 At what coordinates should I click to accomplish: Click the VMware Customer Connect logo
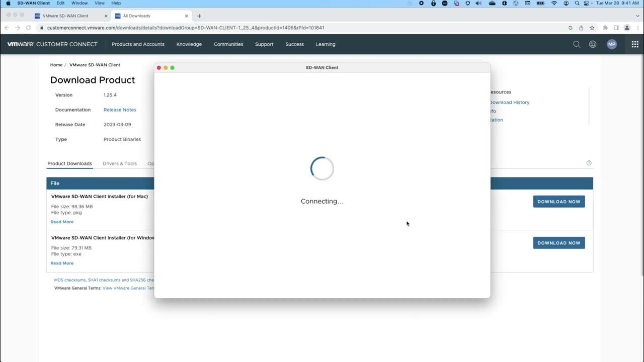[52, 44]
